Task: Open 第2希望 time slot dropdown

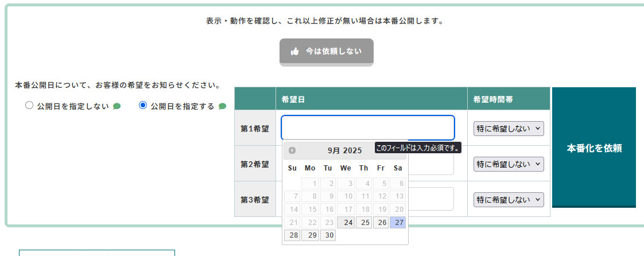Action: click(x=509, y=164)
